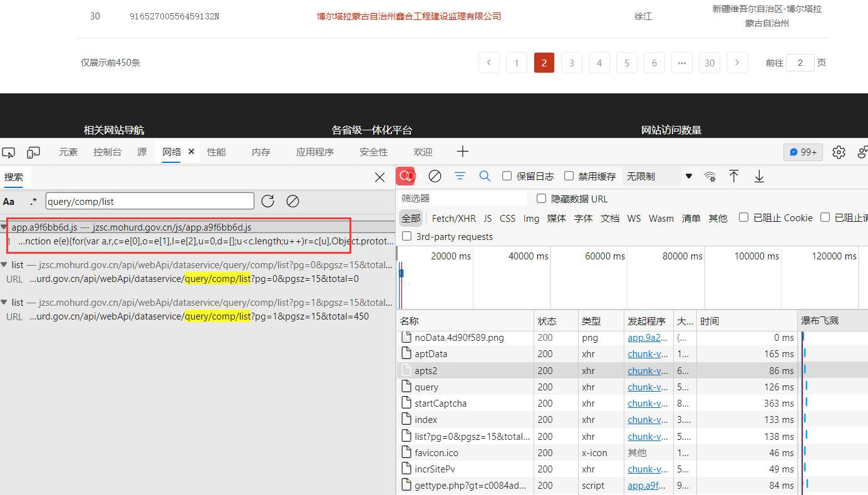868x495 pixels.
Task: Open network conditions wifi icon
Action: point(710,176)
